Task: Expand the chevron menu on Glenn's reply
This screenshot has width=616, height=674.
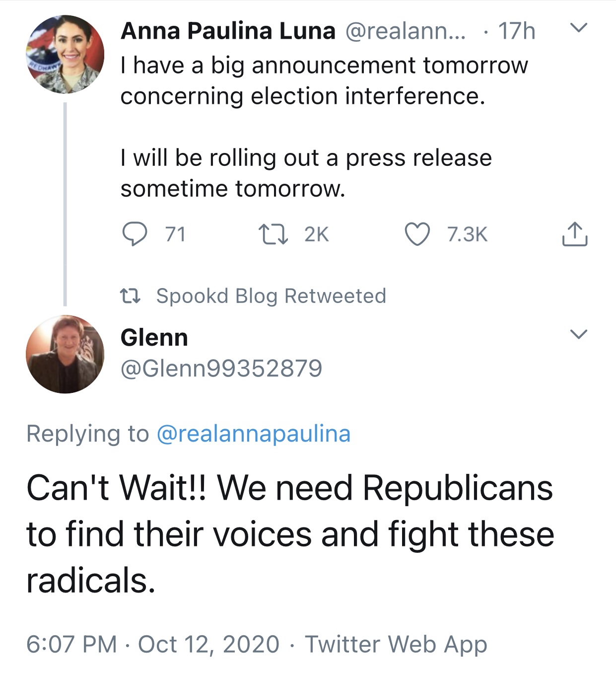Action: pyautogui.click(x=578, y=334)
